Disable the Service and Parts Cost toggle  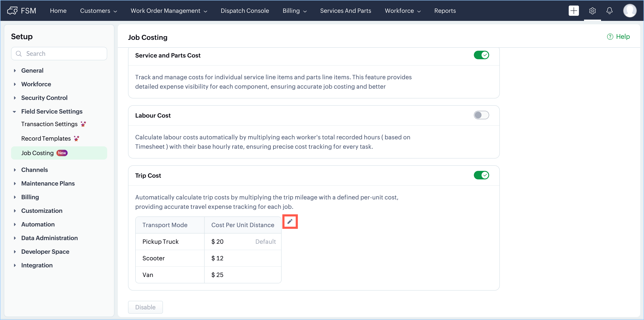coord(481,55)
